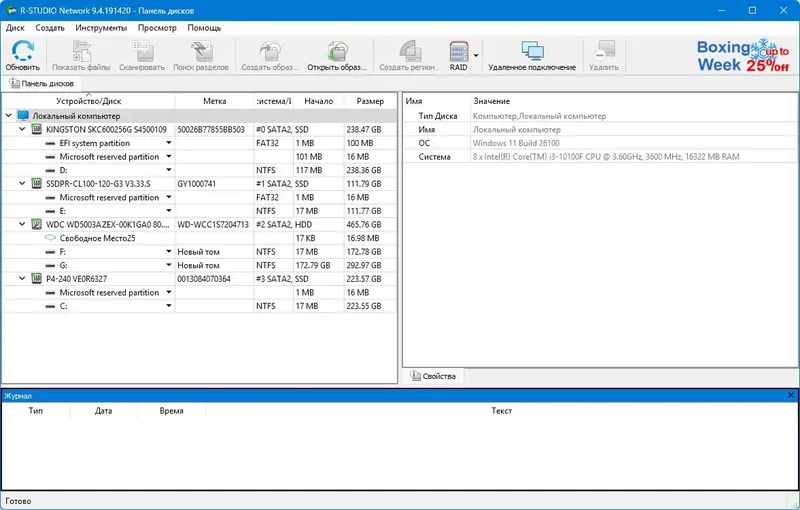Click the Дата column header in Журнал

(x=103, y=411)
